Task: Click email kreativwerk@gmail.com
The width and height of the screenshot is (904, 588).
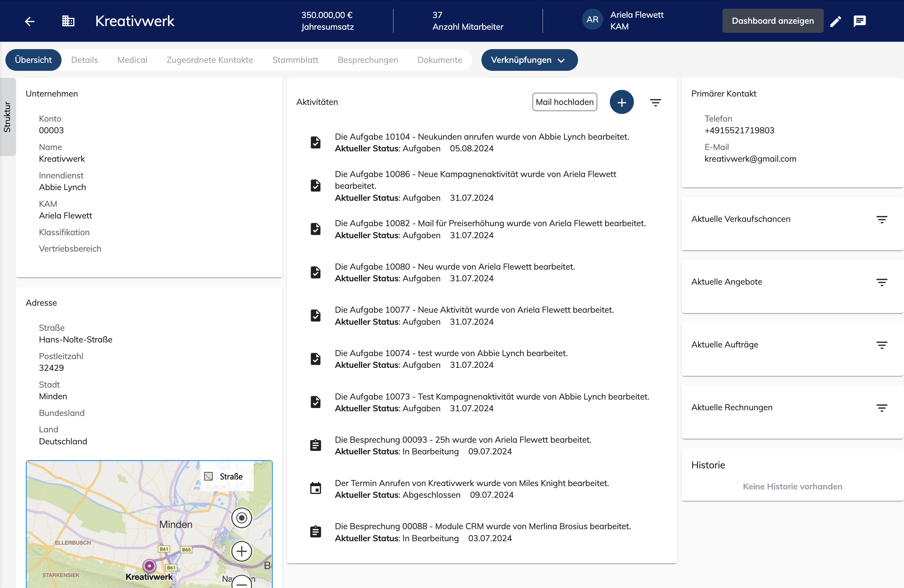Action: click(750, 159)
